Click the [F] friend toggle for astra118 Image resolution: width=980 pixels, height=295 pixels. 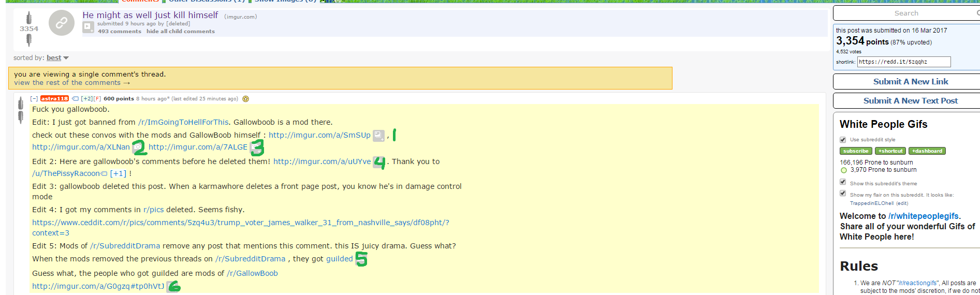click(97, 98)
